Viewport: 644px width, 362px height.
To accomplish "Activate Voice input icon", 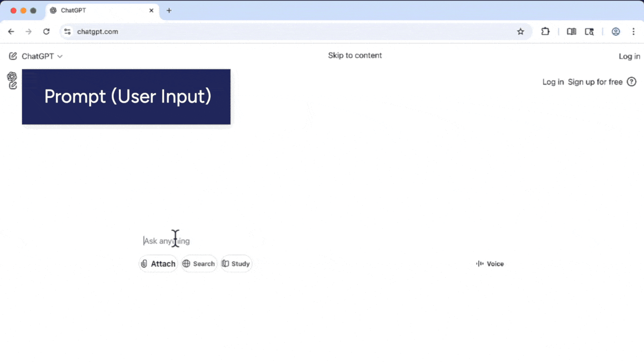I will coord(479,263).
